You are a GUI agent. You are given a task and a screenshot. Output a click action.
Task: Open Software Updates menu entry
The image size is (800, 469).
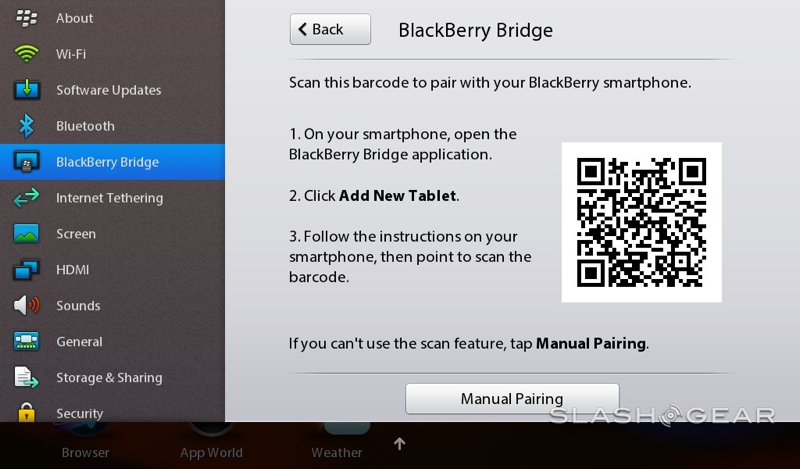pyautogui.click(x=112, y=90)
